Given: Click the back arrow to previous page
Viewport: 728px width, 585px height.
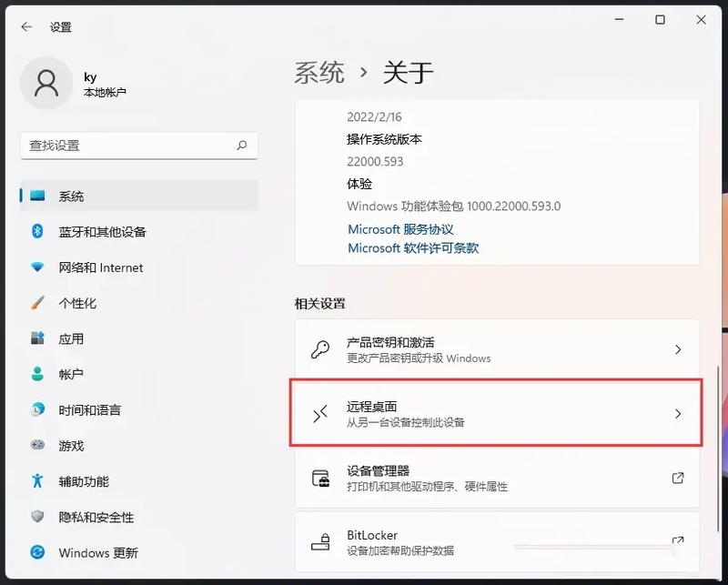Looking at the screenshot, I should [25, 26].
